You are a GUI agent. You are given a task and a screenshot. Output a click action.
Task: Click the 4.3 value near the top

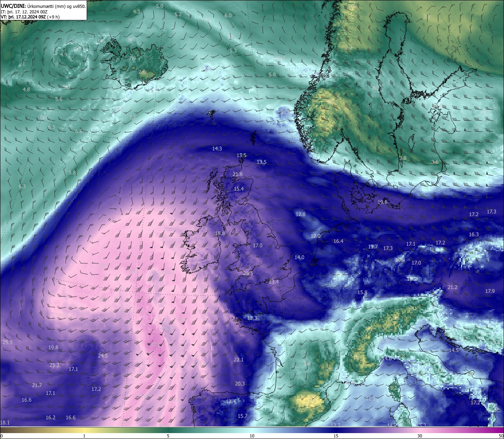[136, 11]
